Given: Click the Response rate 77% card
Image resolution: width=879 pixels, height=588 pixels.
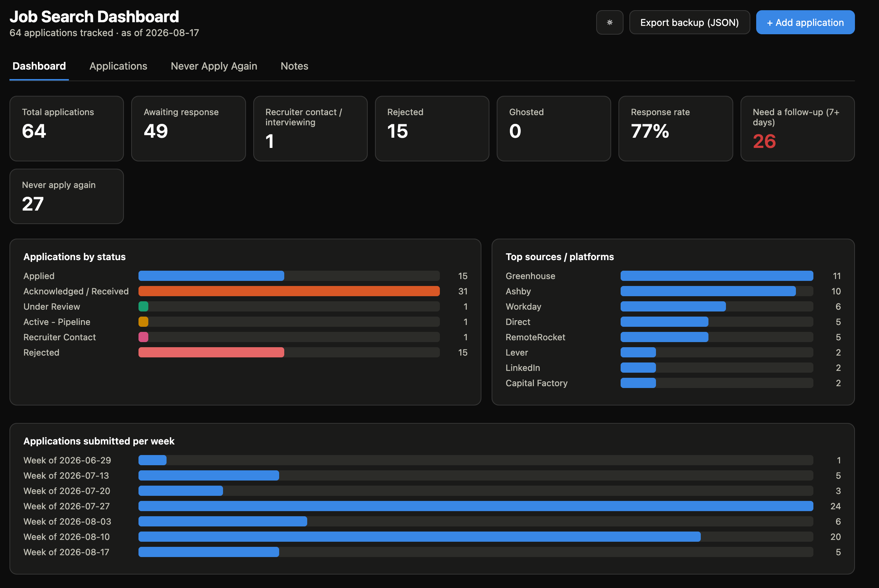Looking at the screenshot, I should (x=675, y=129).
